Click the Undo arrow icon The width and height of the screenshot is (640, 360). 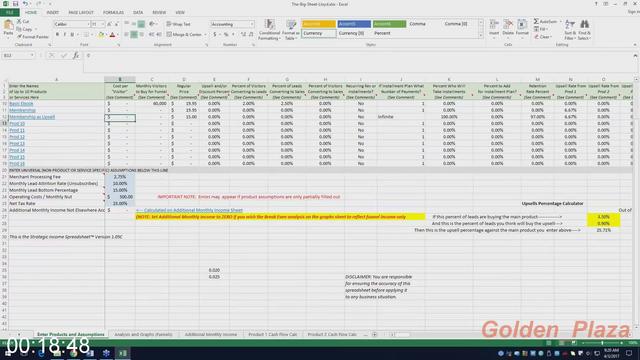[25, 4]
